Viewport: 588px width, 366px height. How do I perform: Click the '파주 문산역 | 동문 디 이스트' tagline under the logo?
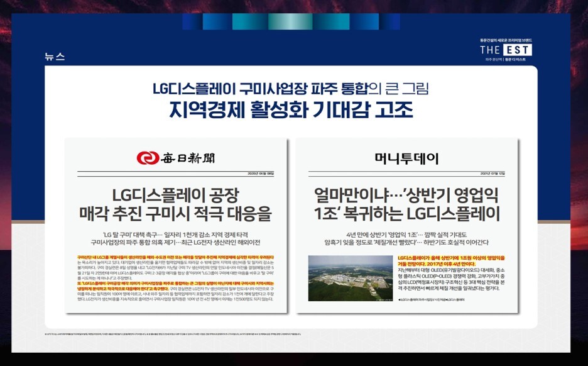(506, 59)
